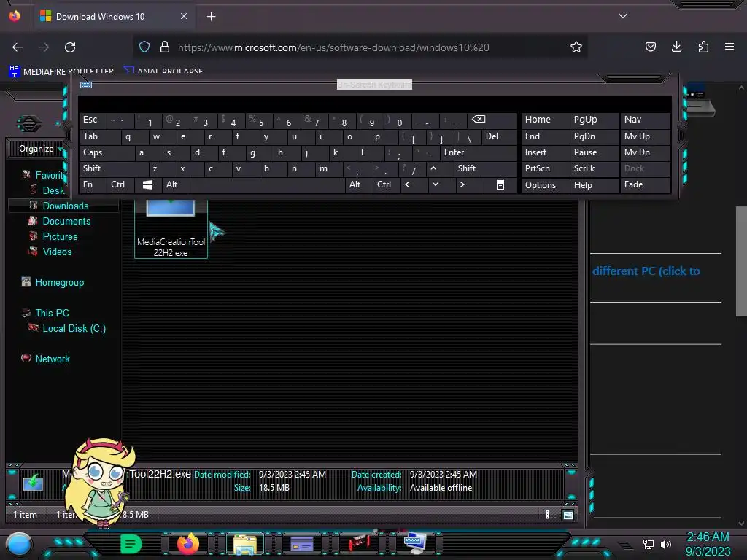Switch to large icons view button

pos(568,515)
